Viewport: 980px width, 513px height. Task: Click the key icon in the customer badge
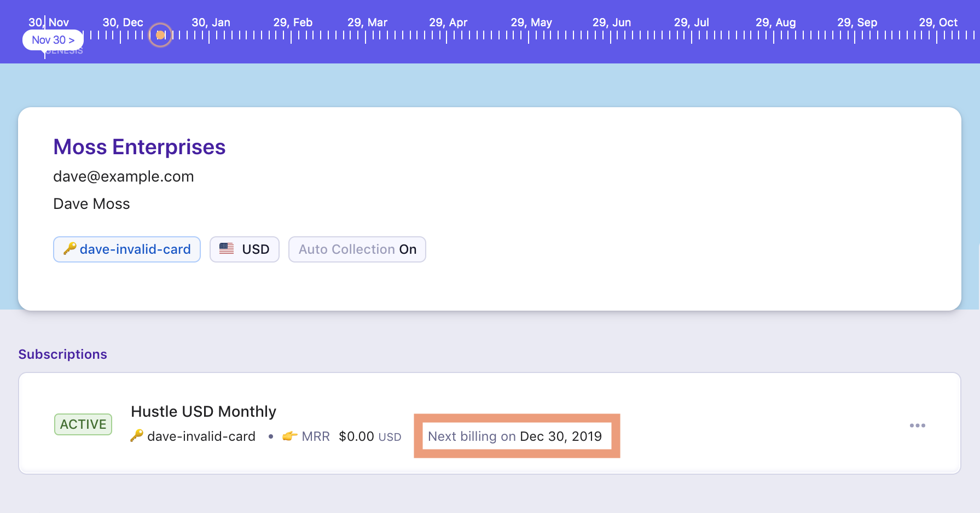click(69, 249)
